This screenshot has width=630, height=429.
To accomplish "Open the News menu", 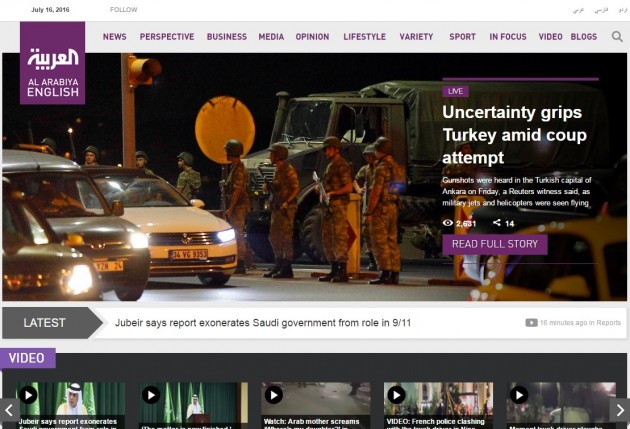I will pos(114,37).
